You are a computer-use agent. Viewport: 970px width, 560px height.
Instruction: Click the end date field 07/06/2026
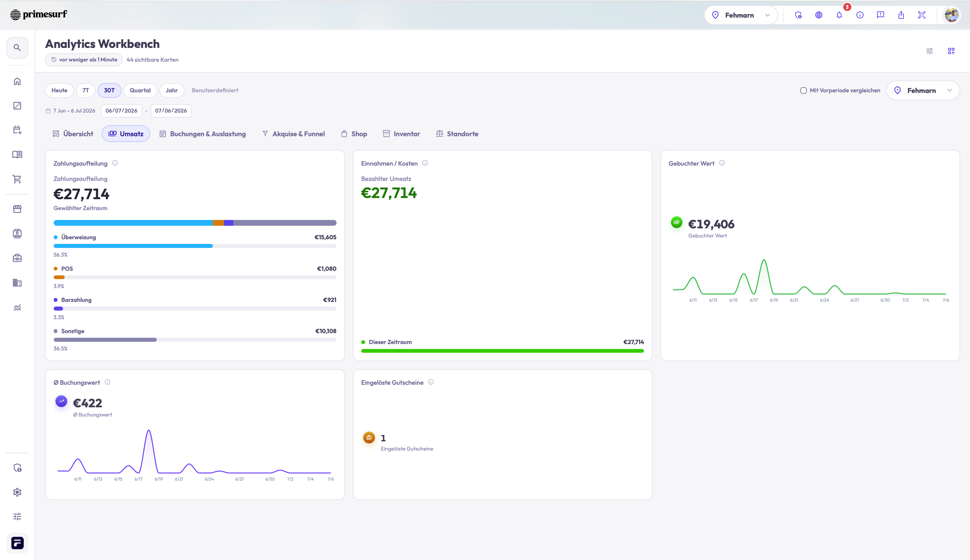[x=171, y=111]
